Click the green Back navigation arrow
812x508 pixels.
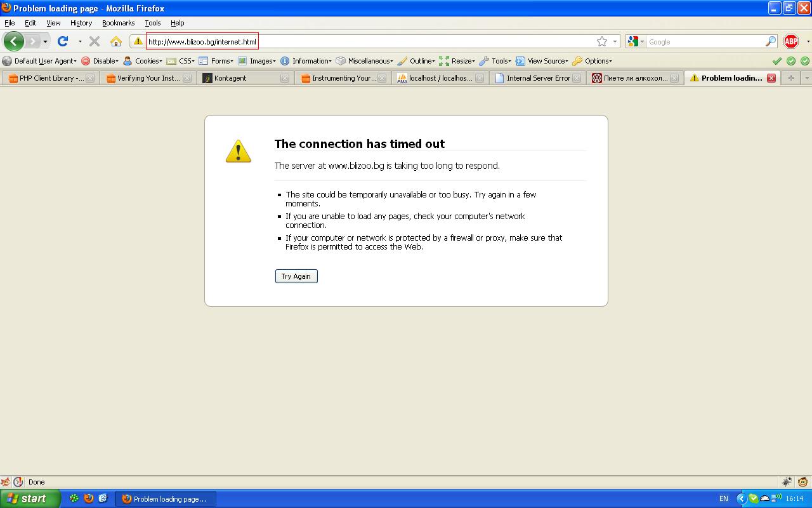pyautogui.click(x=14, y=41)
